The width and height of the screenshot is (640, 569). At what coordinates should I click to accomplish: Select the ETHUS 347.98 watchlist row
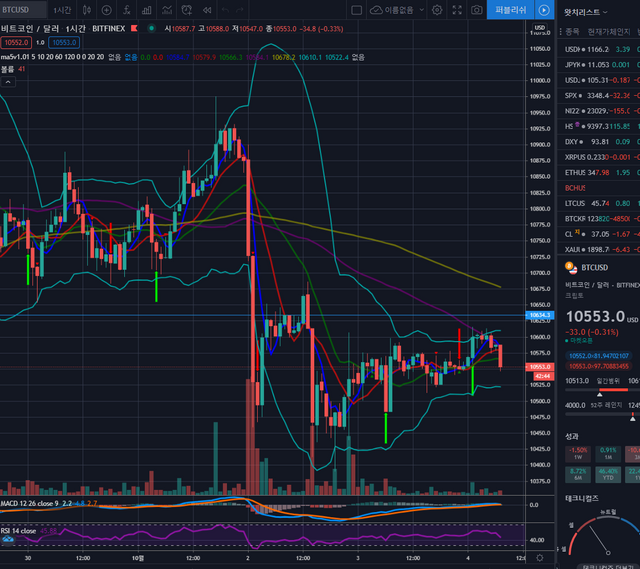click(598, 173)
